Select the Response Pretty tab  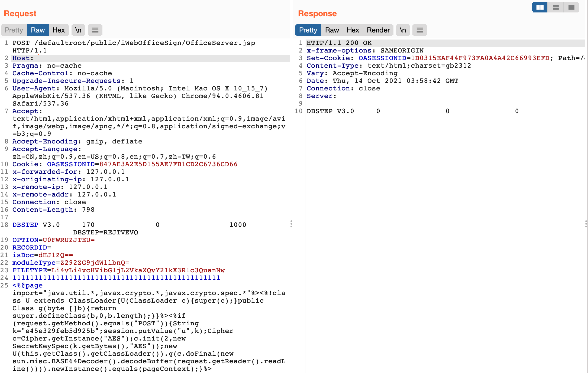point(308,30)
